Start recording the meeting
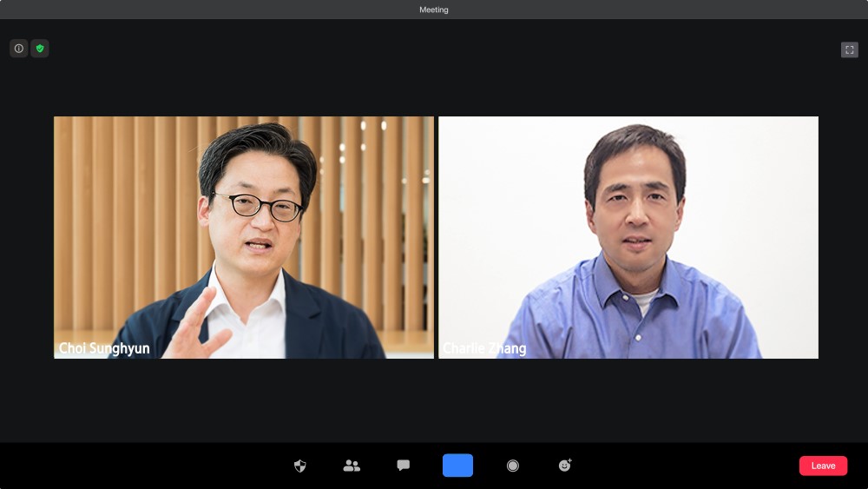The image size is (868, 489). (x=513, y=466)
